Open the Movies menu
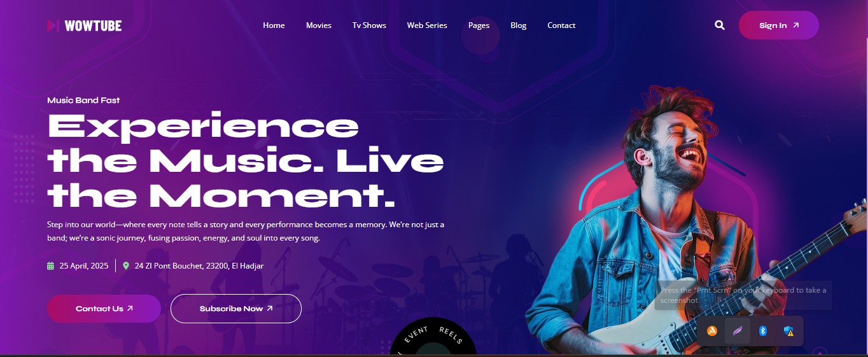 click(x=319, y=25)
